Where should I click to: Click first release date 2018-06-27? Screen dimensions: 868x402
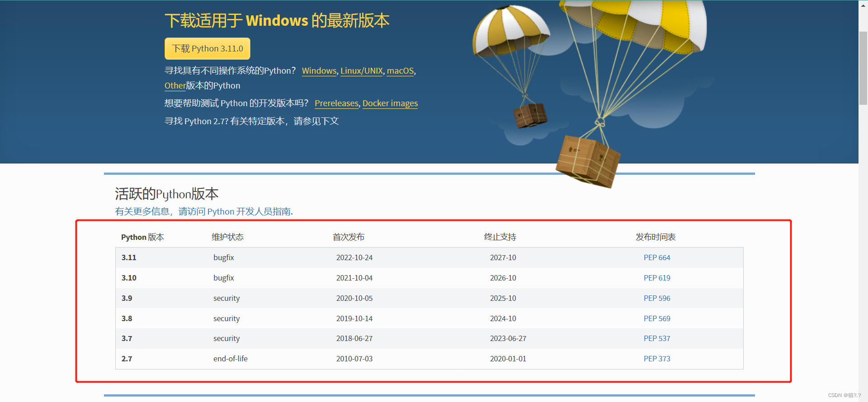(x=354, y=338)
